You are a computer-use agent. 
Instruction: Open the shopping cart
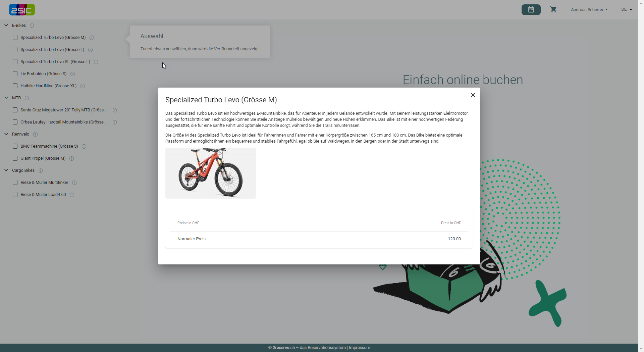(553, 10)
